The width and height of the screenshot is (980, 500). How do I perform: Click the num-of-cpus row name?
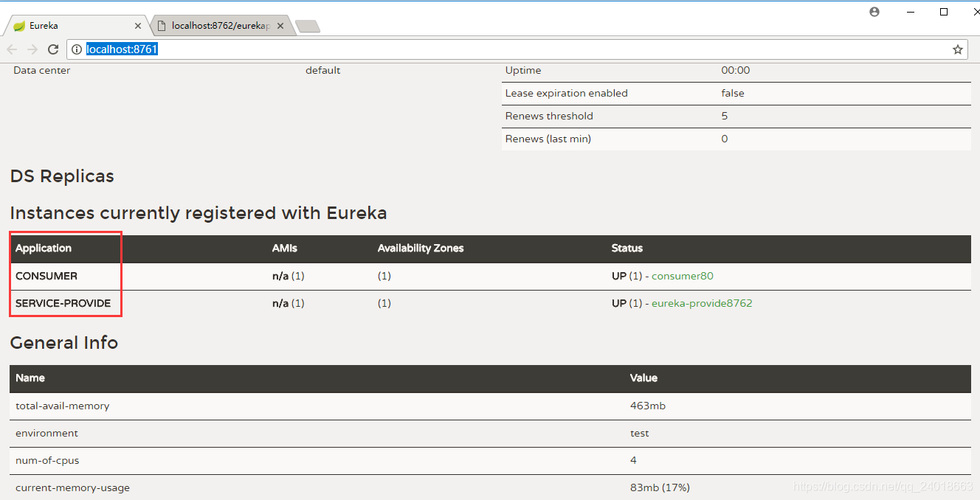pyautogui.click(x=47, y=460)
